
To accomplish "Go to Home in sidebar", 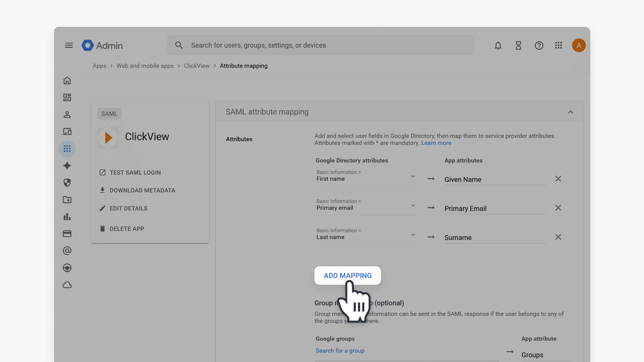I will point(67,80).
